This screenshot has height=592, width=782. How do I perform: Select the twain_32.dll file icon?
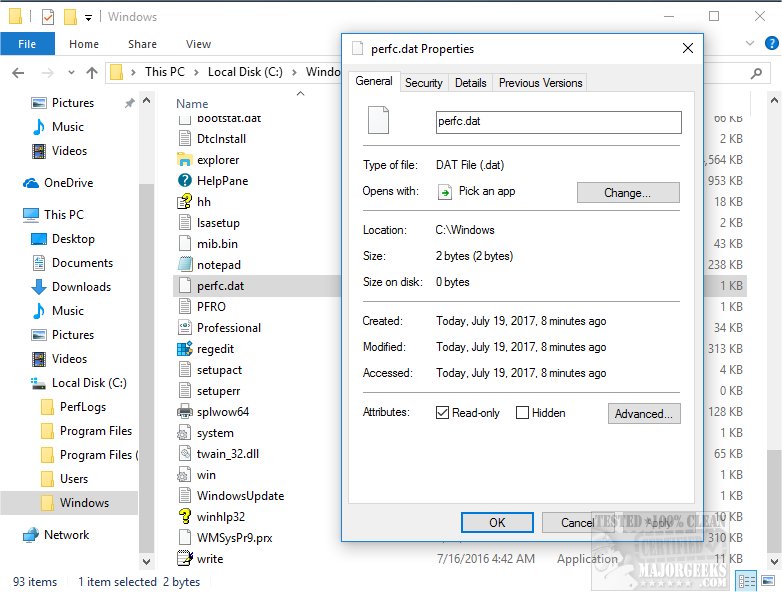click(185, 453)
